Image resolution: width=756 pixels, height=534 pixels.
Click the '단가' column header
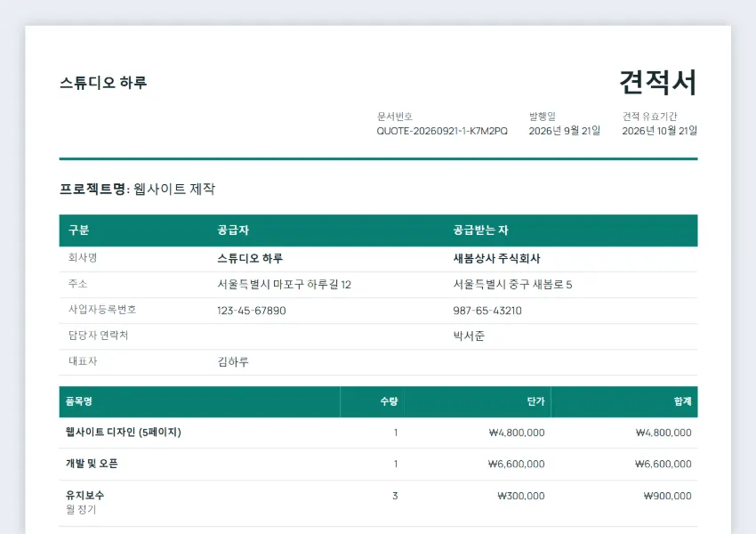[x=535, y=401]
